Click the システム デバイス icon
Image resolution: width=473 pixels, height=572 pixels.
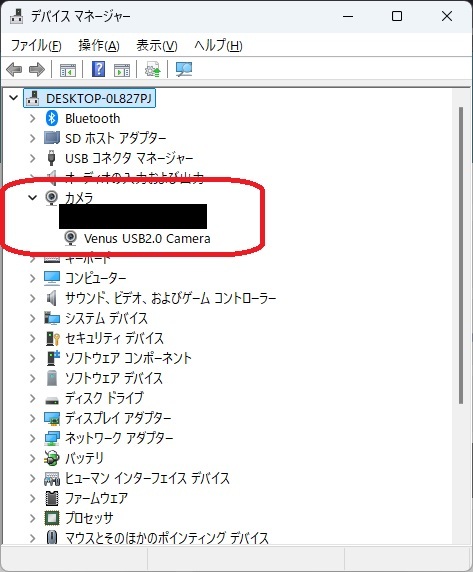tap(52, 318)
